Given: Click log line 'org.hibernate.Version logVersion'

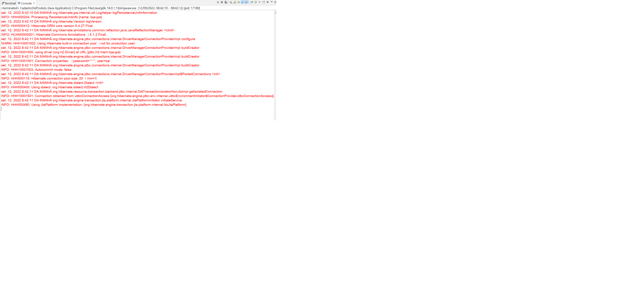Looking at the screenshot, I should pyautogui.click(x=51, y=21).
